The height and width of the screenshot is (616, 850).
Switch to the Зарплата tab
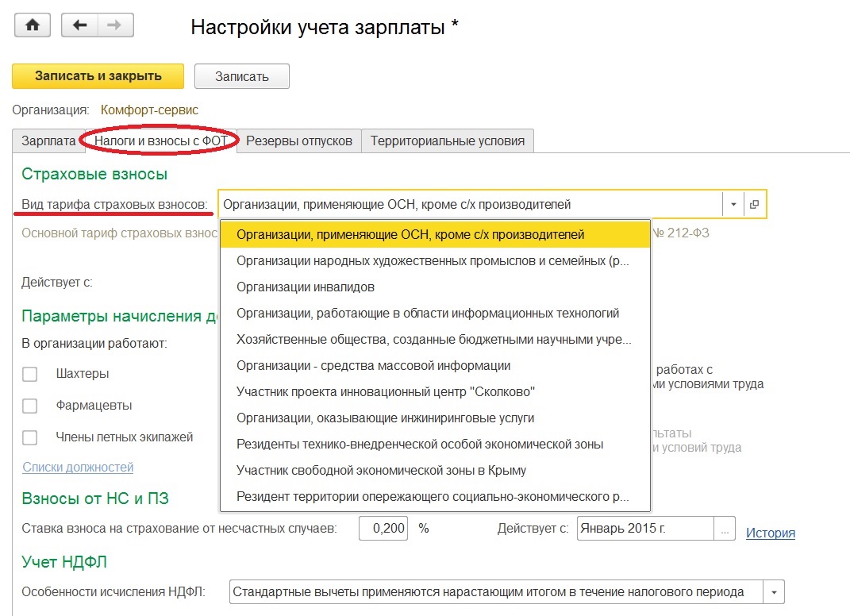(x=48, y=141)
